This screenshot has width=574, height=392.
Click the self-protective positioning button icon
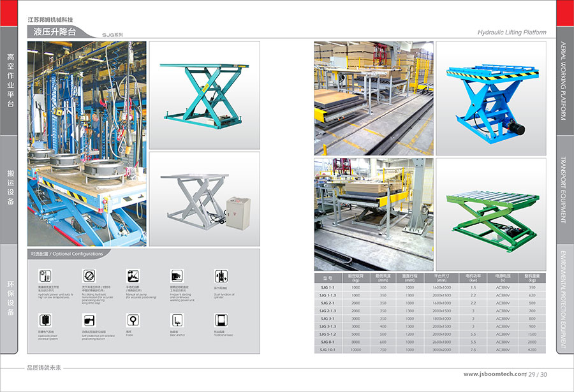click(89, 319)
